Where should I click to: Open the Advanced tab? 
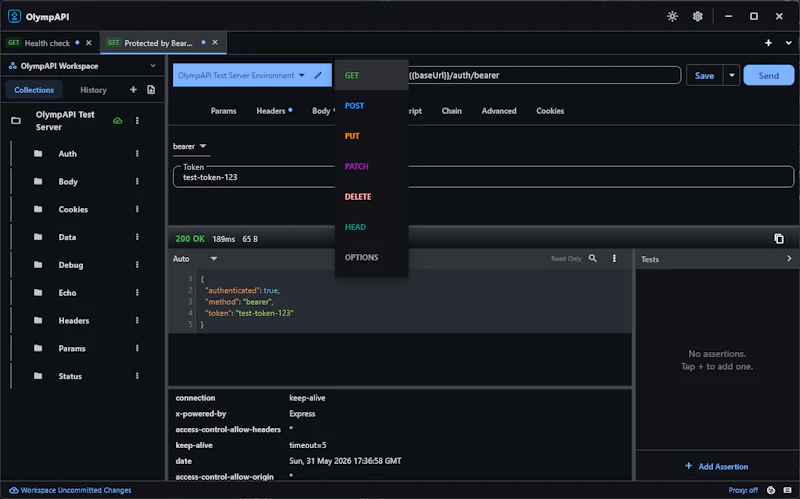[x=499, y=111]
